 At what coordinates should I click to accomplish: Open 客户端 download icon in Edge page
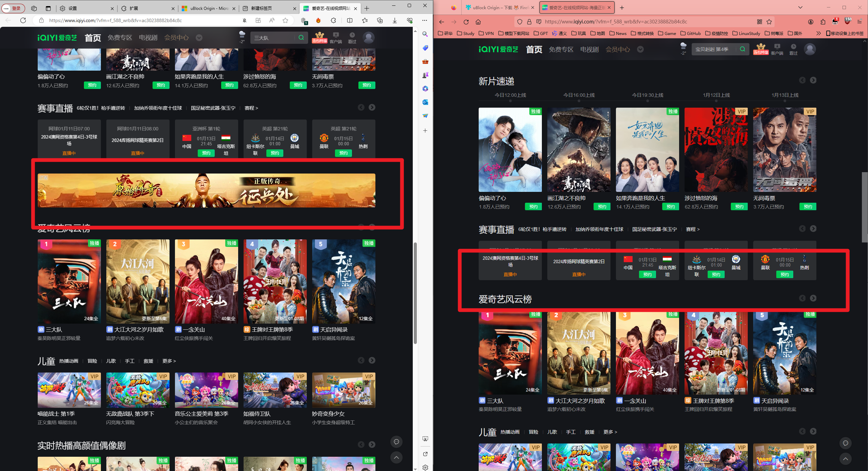[336, 38]
